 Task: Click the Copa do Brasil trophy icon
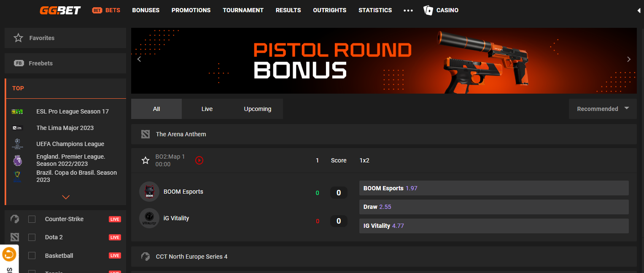click(x=17, y=176)
